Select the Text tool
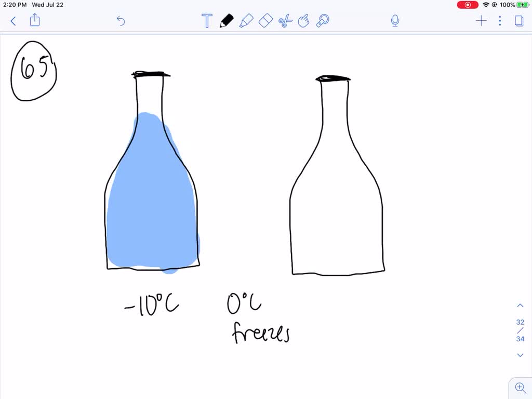 point(207,21)
